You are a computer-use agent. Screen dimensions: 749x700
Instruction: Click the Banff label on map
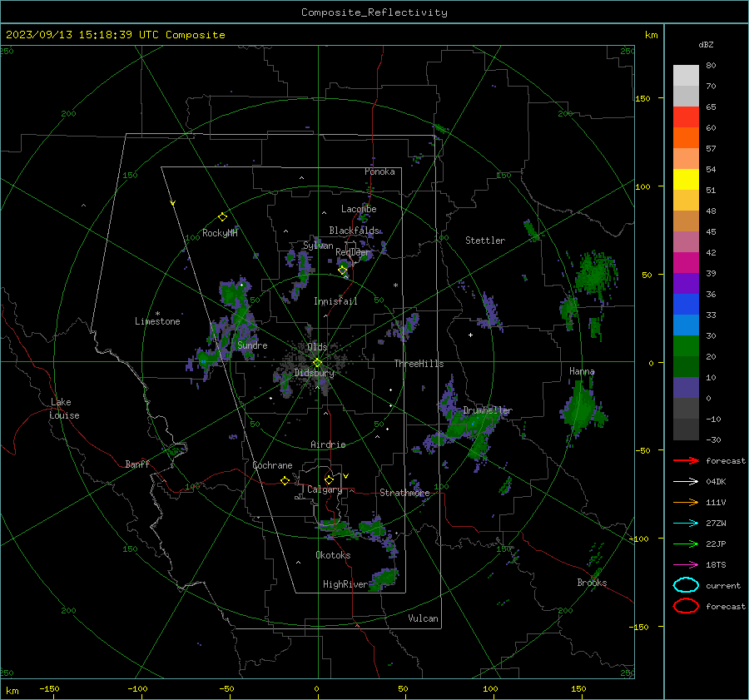[x=137, y=464]
